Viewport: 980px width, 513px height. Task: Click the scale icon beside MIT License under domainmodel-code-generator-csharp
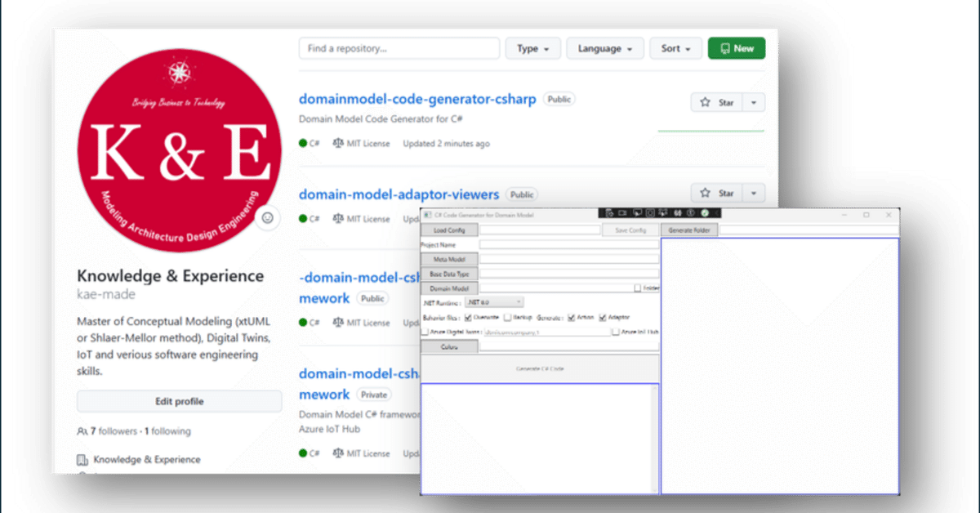338,144
